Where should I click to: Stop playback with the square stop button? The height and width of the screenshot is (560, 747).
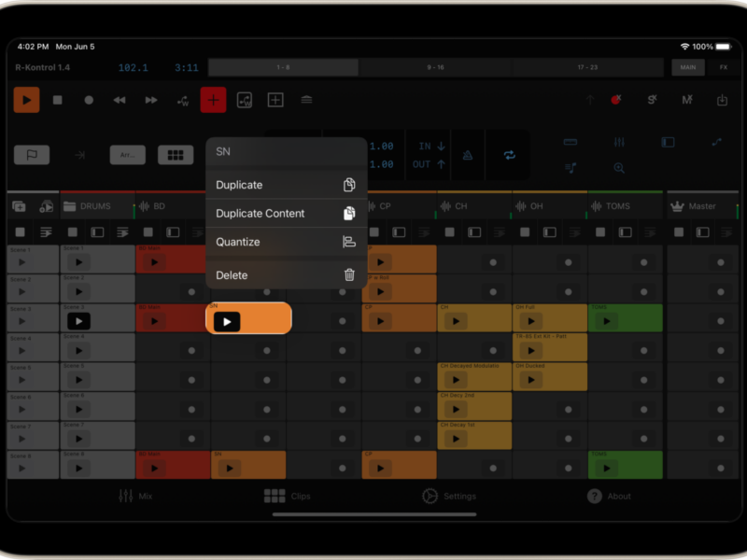(x=58, y=100)
